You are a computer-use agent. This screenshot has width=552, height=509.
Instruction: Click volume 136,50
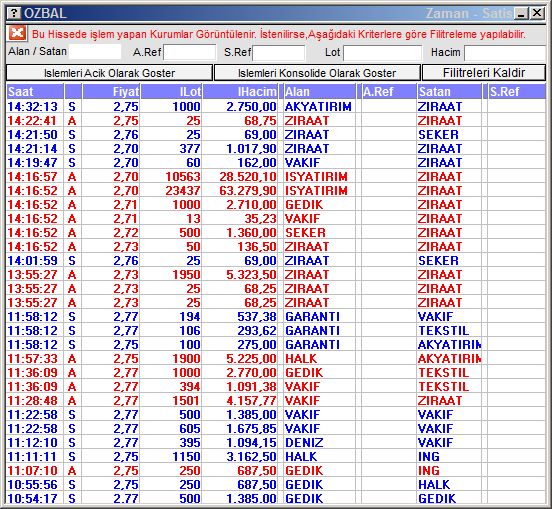coord(257,246)
